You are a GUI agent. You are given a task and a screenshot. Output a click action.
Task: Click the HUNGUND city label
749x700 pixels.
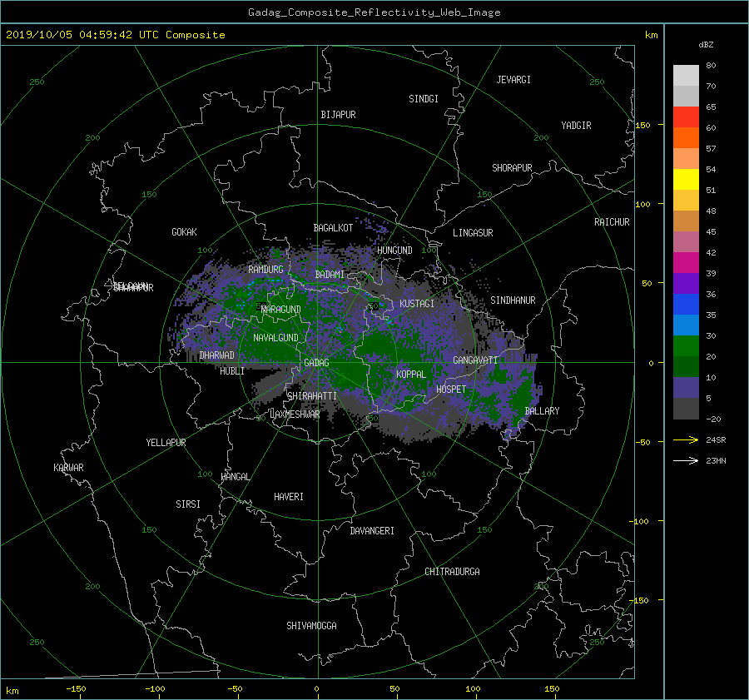coord(394,251)
